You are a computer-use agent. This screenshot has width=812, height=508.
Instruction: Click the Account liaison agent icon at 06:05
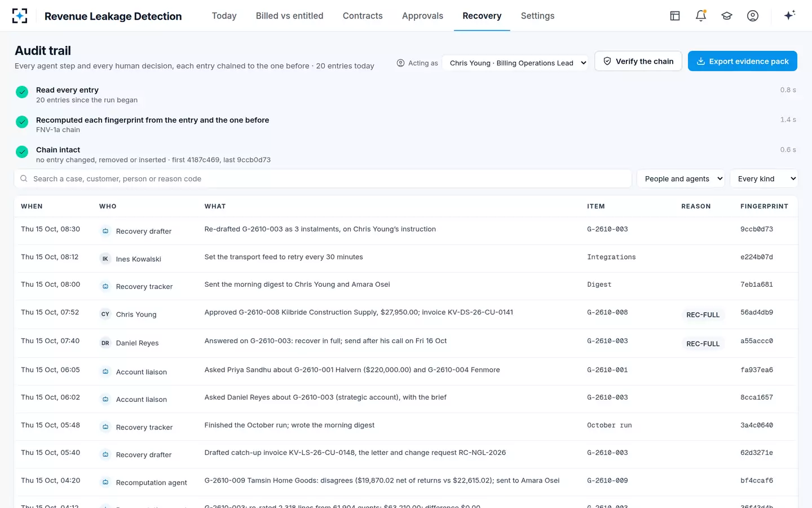coord(105,372)
